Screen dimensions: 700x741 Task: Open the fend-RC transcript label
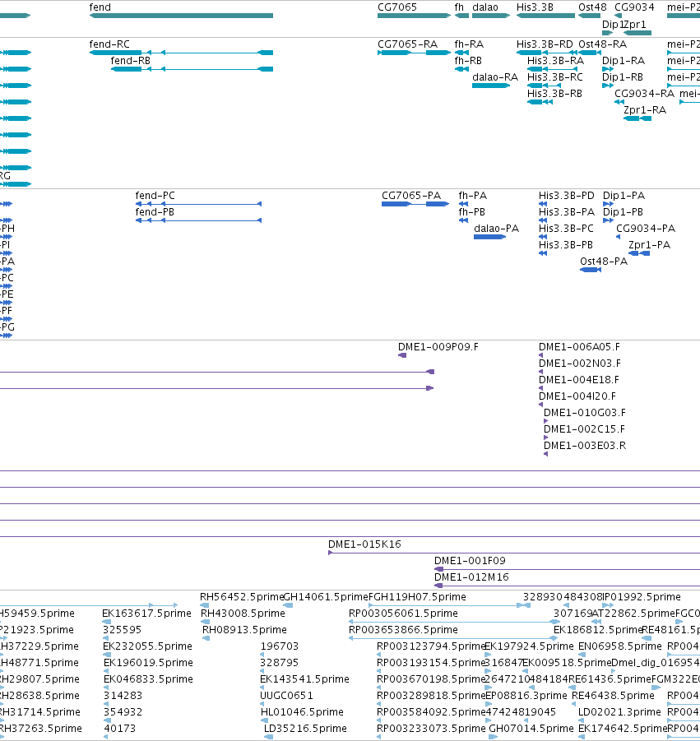(x=109, y=44)
